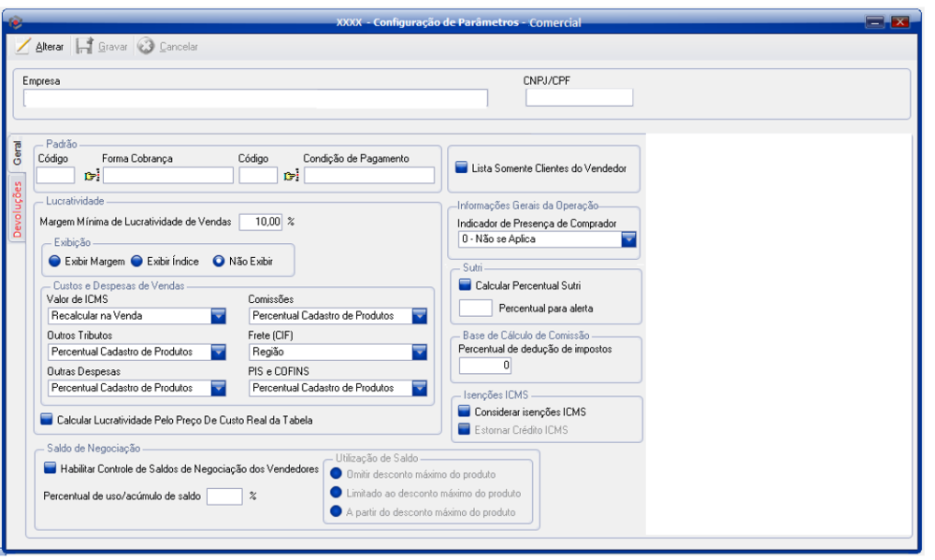This screenshot has height=560, width=935.
Task: Click the Alterar pencil icon
Action: [23, 47]
